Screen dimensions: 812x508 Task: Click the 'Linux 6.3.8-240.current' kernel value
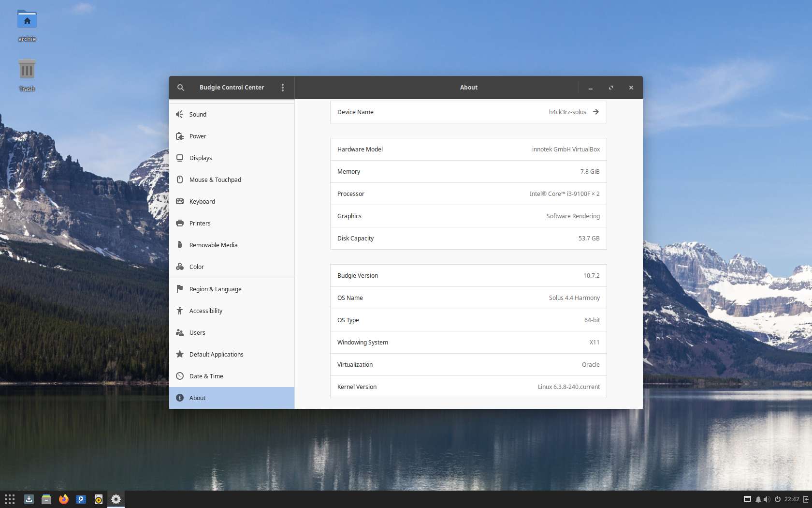pos(569,387)
